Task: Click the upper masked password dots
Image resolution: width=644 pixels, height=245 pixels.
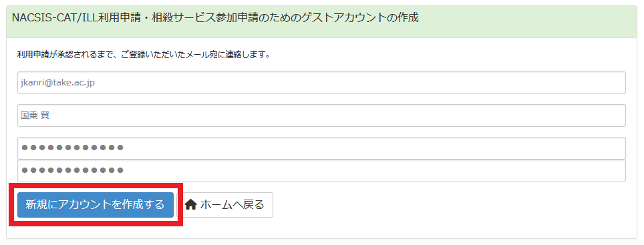Action: coord(72,148)
